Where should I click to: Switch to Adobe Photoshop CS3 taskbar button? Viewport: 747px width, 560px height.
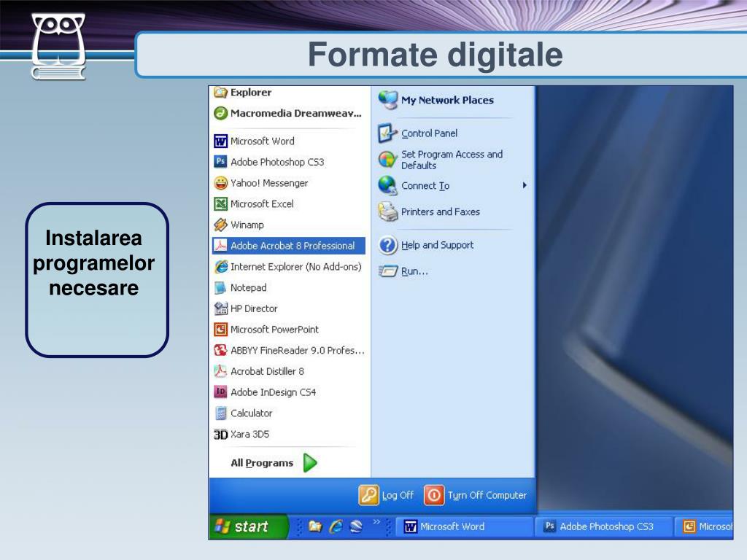click(x=603, y=526)
